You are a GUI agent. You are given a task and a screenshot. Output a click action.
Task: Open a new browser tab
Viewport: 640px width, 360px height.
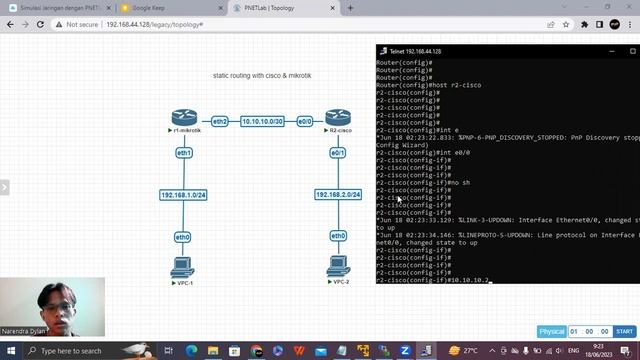pyautogui.click(x=350, y=8)
